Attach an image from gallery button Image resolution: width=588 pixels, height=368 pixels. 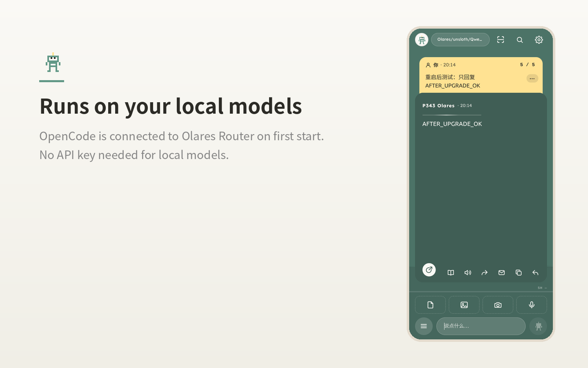point(464,305)
